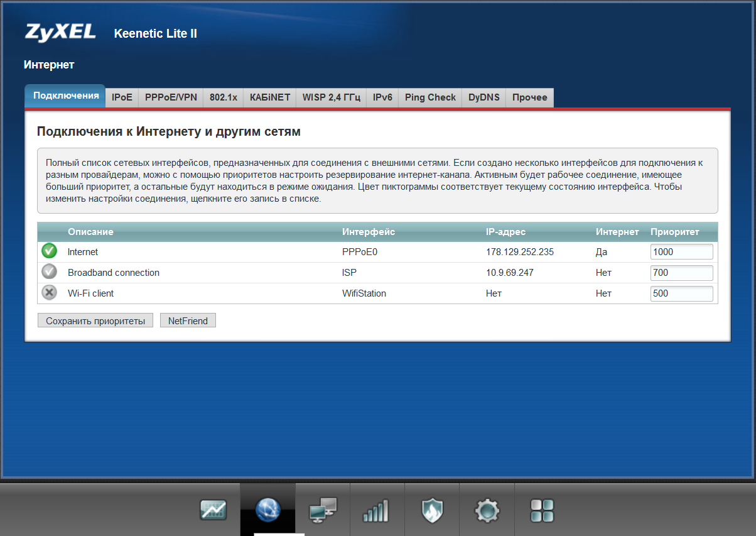
Task: Click the WifiStation interface cell
Action: click(x=364, y=293)
